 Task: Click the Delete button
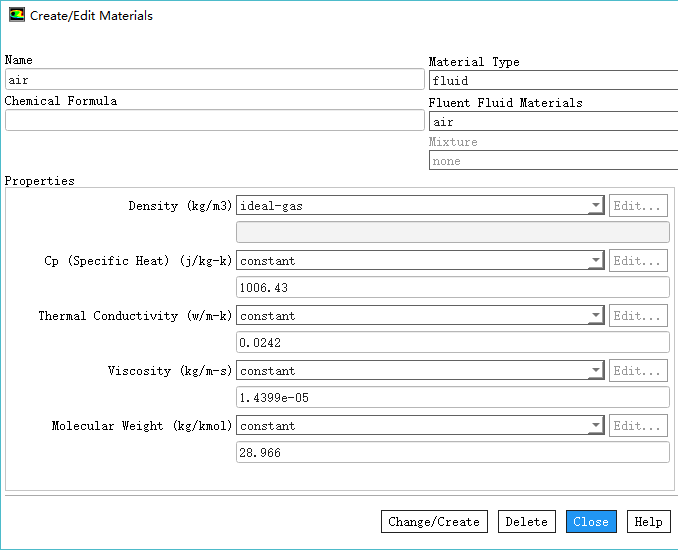point(526,522)
